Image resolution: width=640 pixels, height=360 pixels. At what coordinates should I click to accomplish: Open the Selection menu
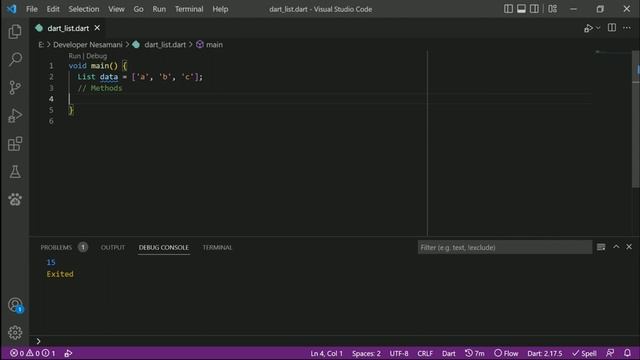84,9
